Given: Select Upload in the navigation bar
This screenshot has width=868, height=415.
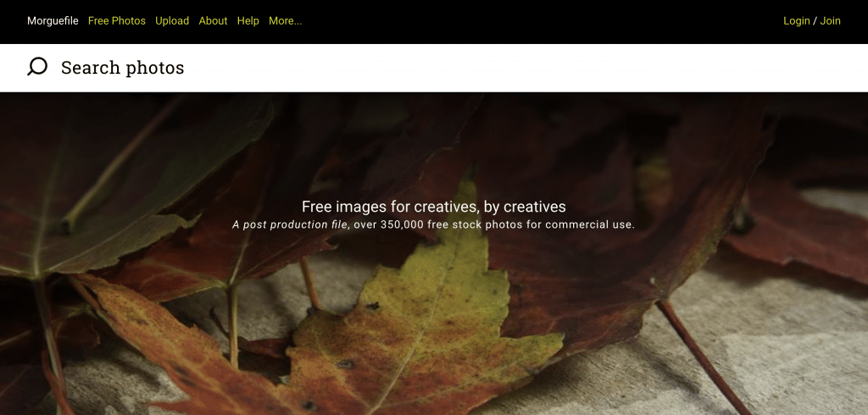Looking at the screenshot, I should click(x=172, y=21).
